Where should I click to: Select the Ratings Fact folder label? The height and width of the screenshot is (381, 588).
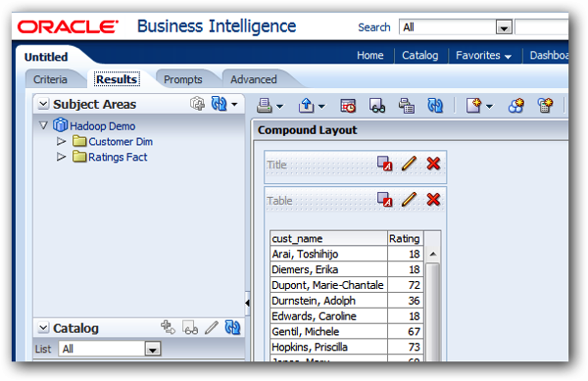coord(118,157)
